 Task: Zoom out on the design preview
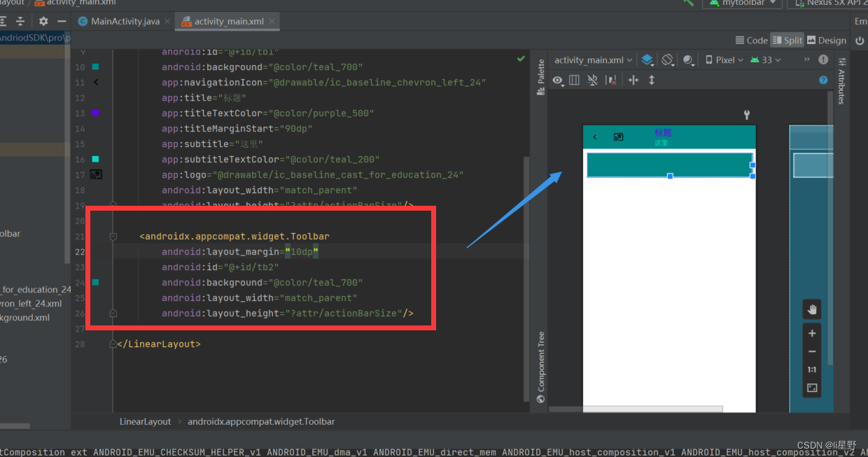click(x=812, y=351)
